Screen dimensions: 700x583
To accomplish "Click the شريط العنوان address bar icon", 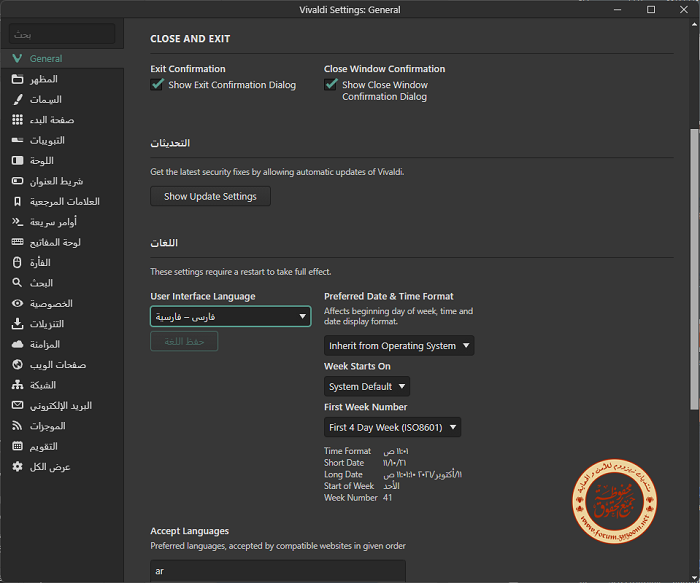I will (17, 181).
